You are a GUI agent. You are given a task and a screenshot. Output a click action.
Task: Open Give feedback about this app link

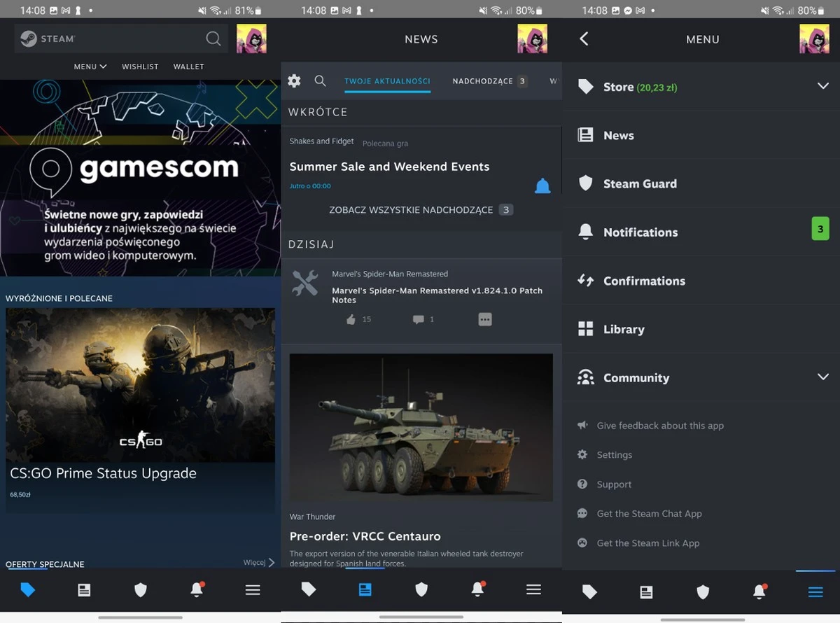click(x=659, y=426)
